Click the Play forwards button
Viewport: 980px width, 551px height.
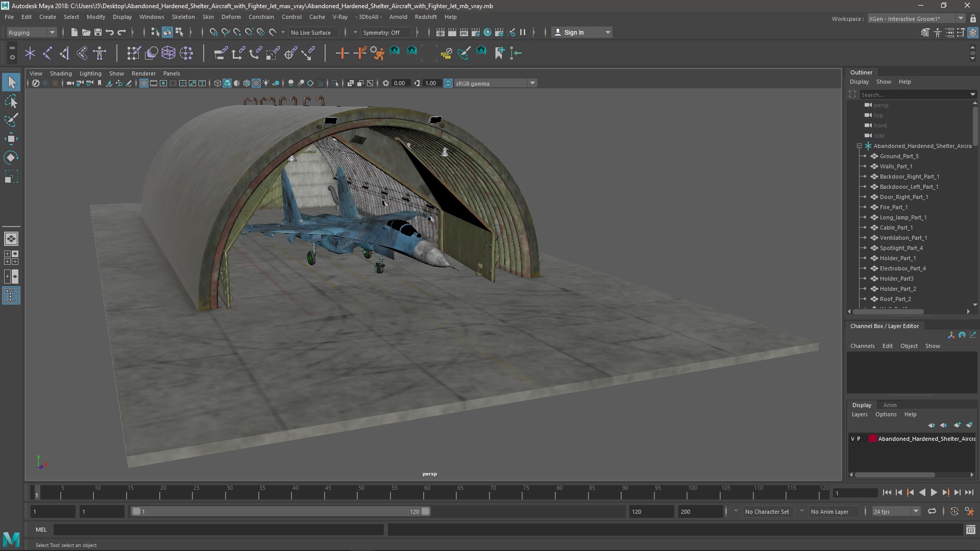[934, 492]
